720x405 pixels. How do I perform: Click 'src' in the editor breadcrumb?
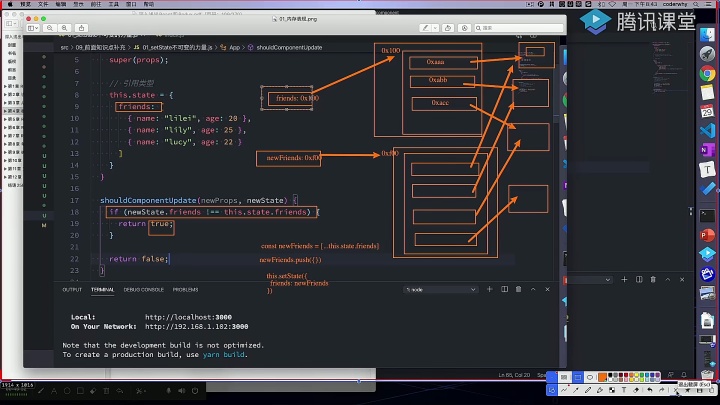pyautogui.click(x=64, y=47)
